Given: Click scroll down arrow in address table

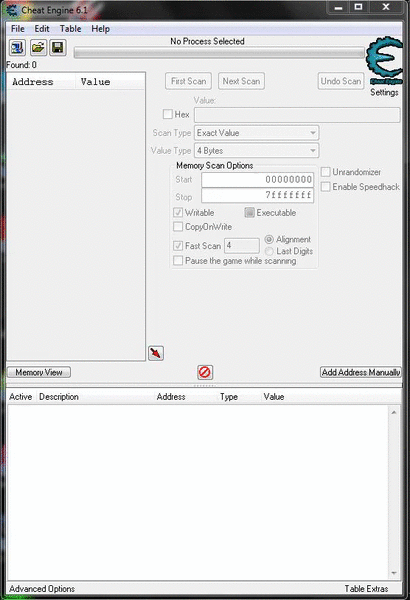Looking at the screenshot, I should pyautogui.click(x=394, y=573).
